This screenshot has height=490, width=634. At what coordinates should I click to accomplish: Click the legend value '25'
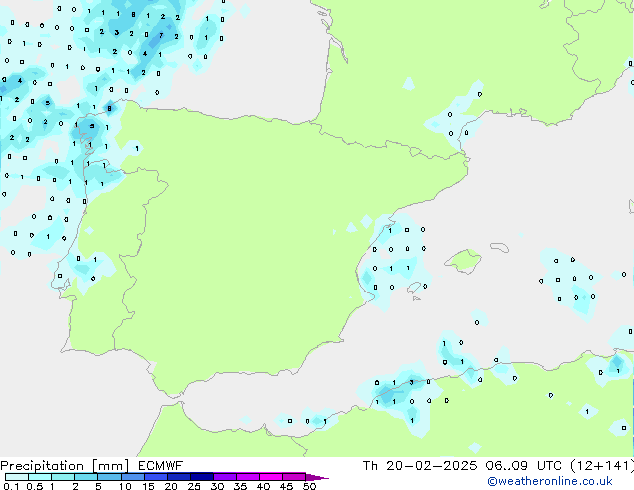194,486
